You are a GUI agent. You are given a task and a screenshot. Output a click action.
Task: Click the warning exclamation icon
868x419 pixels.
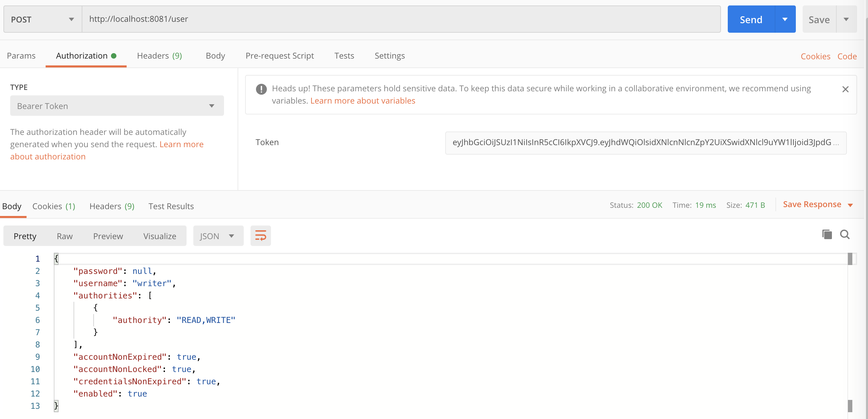(x=261, y=89)
